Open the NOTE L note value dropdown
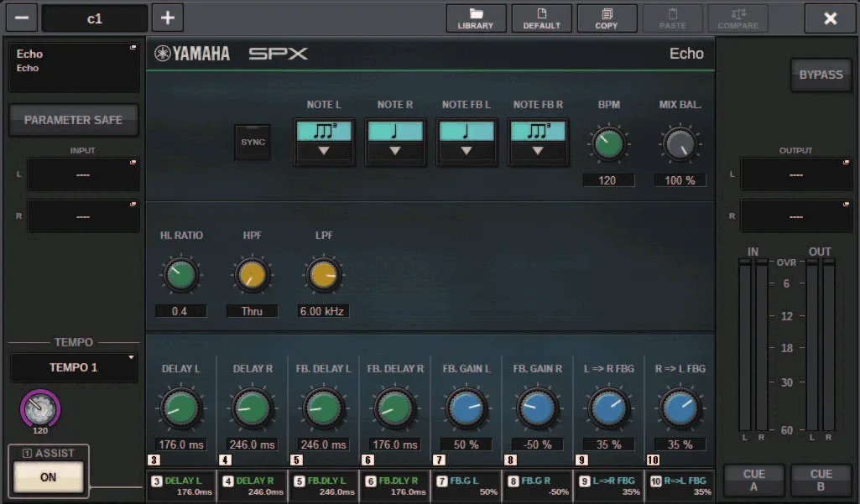Image resolution: width=860 pixels, height=504 pixels. tap(324, 142)
